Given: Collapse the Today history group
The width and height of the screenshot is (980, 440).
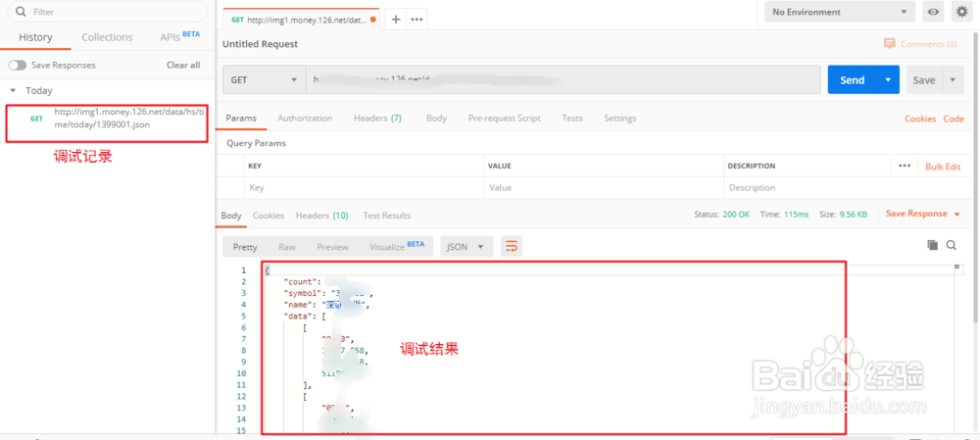Looking at the screenshot, I should [x=13, y=90].
